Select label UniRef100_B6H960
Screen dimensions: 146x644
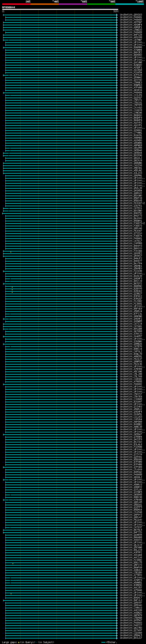pyautogui.click(x=131, y=55)
